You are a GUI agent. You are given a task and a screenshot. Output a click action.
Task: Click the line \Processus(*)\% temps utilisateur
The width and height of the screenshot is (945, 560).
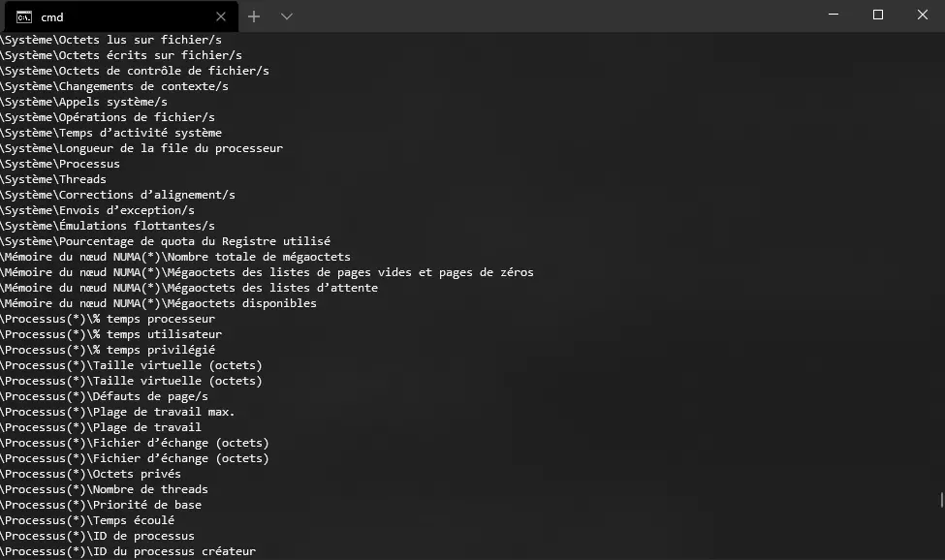[x=110, y=334]
